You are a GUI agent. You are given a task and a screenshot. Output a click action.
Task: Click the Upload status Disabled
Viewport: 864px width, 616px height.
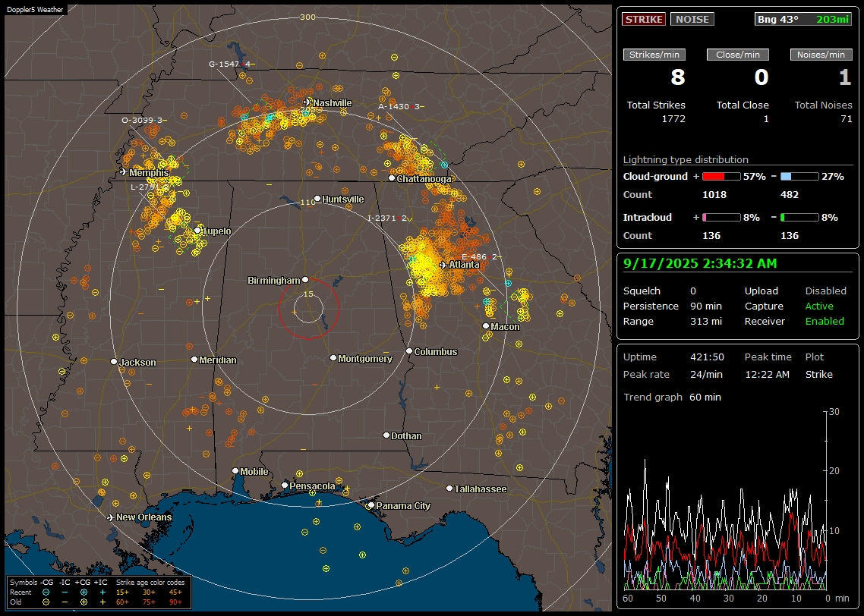coord(825,291)
